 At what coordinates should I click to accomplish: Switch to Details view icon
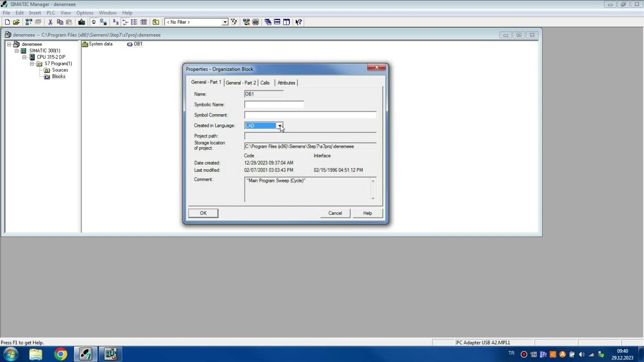coord(143,22)
